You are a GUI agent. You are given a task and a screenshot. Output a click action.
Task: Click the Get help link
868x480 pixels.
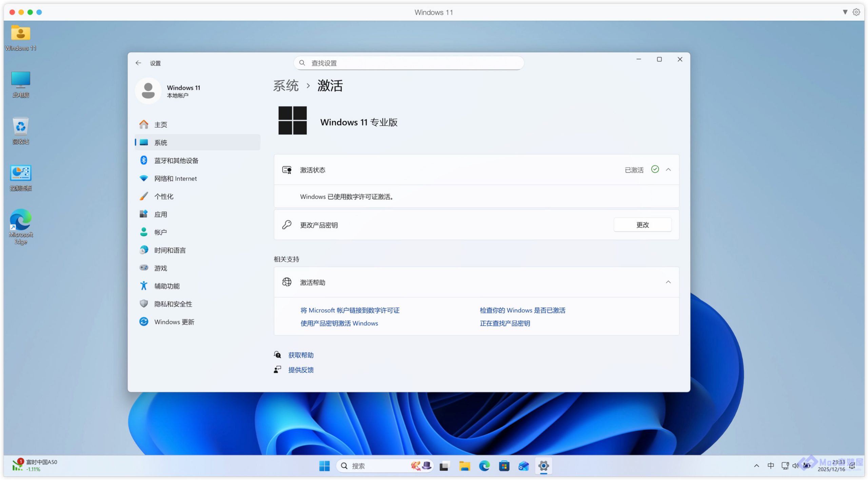click(x=301, y=355)
